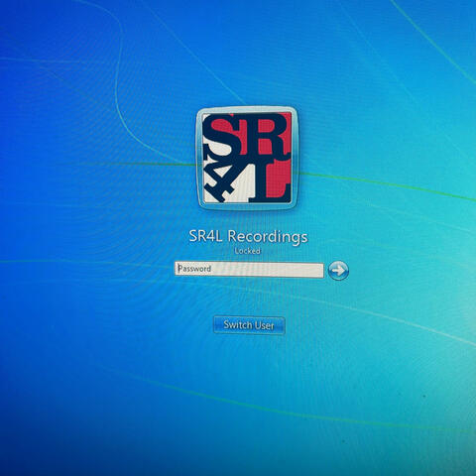Click the SR4L text in the username
Image resolution: width=476 pixels, height=476 pixels.
(x=205, y=236)
